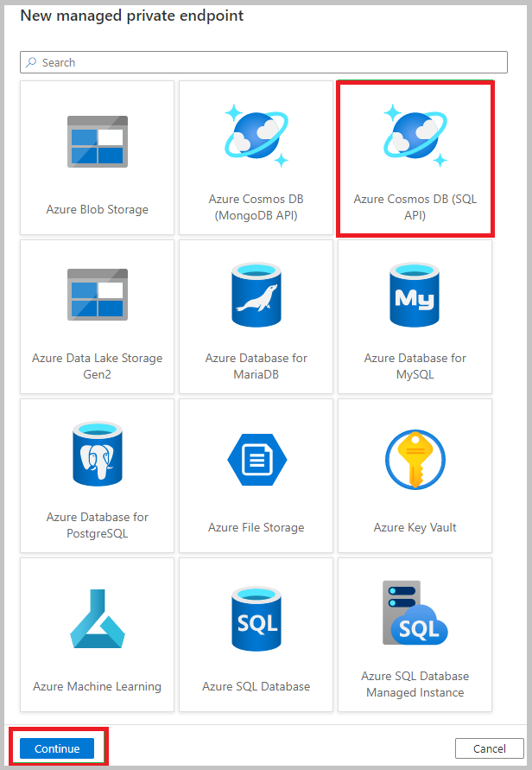
Task: Click "Azure Database for MySQL" label
Action: coord(415,366)
